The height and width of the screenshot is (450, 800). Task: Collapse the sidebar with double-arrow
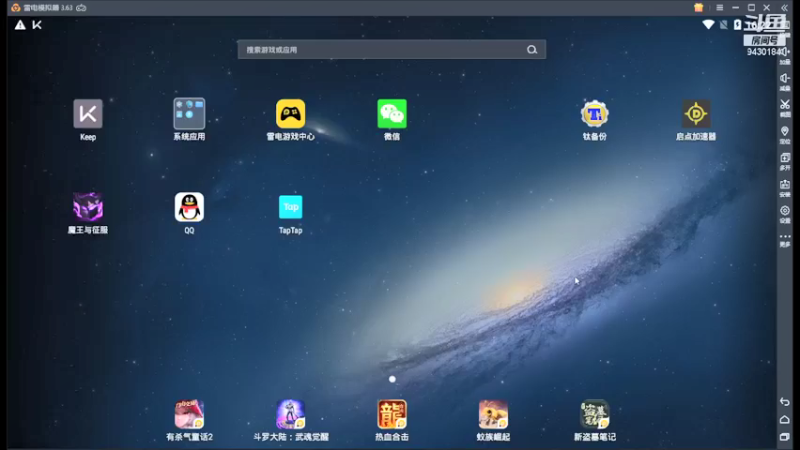point(785,8)
